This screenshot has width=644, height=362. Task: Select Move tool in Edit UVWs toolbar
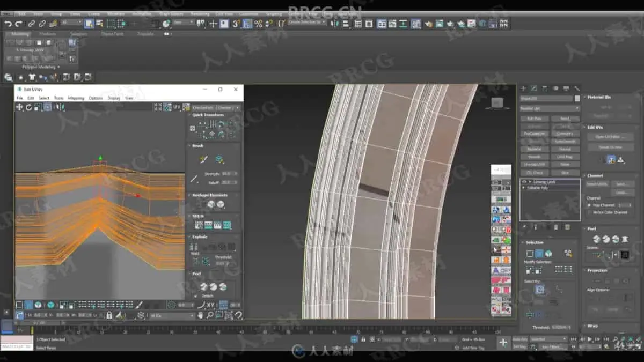(19, 107)
